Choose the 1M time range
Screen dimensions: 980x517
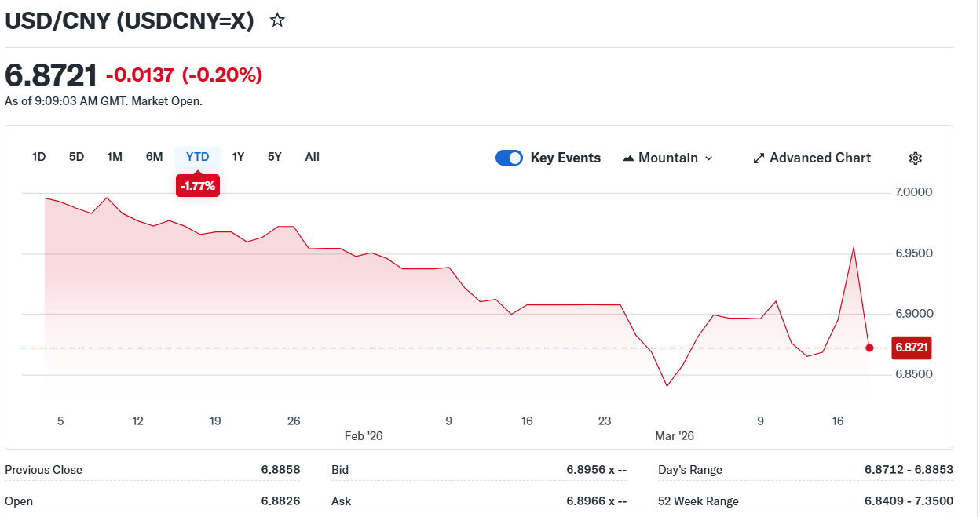point(115,157)
